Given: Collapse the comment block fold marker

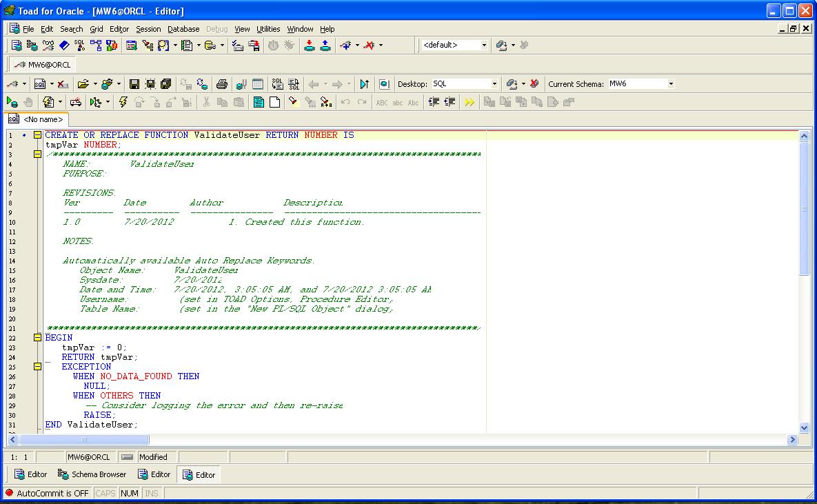Looking at the screenshot, I should pos(37,154).
